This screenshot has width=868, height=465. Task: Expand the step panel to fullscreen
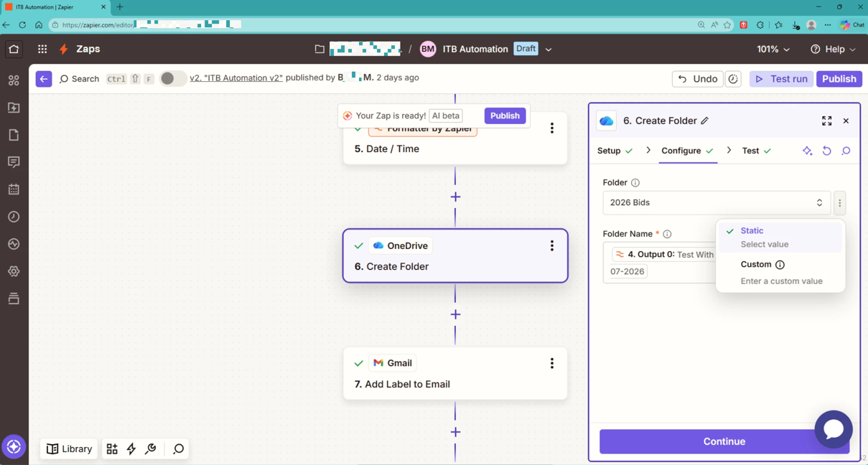(x=826, y=121)
